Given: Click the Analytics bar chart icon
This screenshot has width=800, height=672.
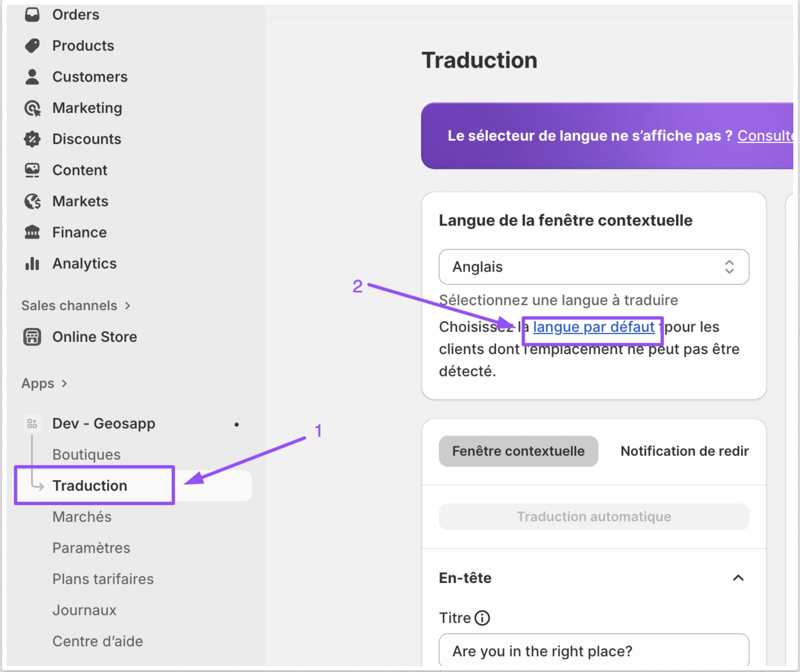Looking at the screenshot, I should (x=32, y=263).
